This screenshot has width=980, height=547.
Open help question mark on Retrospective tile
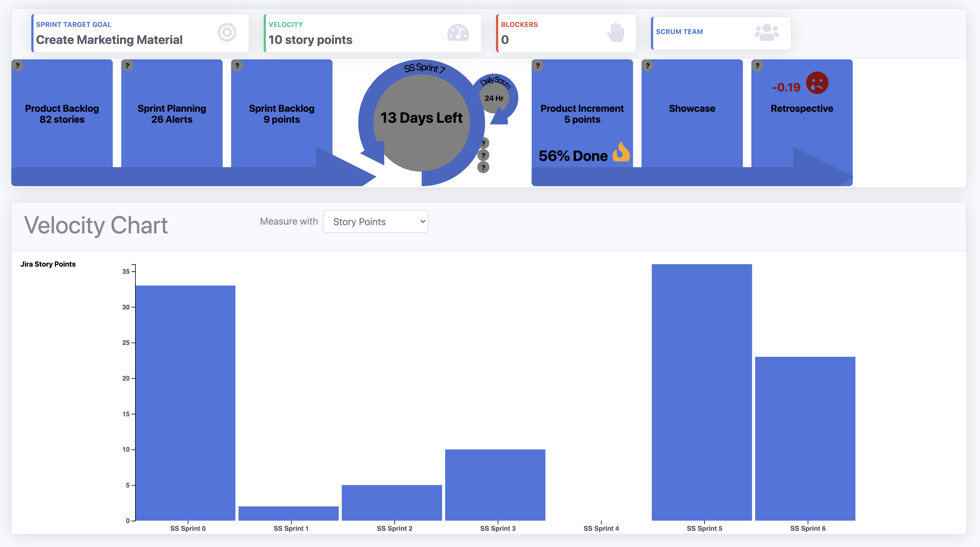(x=758, y=65)
